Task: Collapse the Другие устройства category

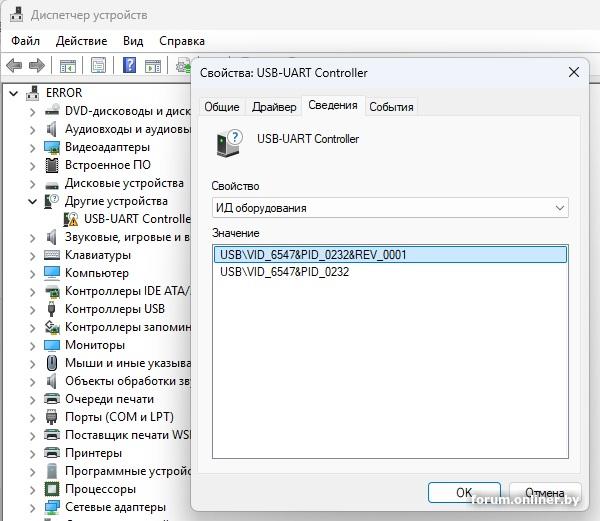Action: [x=33, y=201]
